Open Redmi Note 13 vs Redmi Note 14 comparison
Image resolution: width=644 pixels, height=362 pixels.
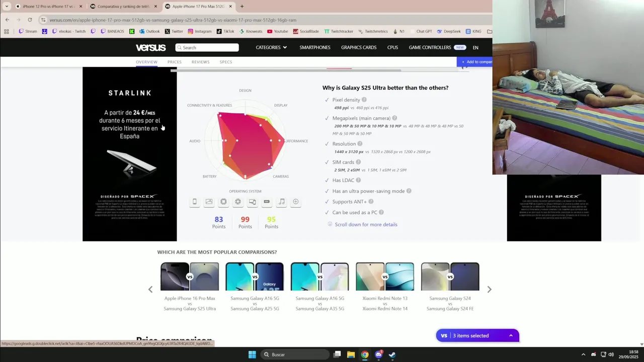tap(385, 287)
